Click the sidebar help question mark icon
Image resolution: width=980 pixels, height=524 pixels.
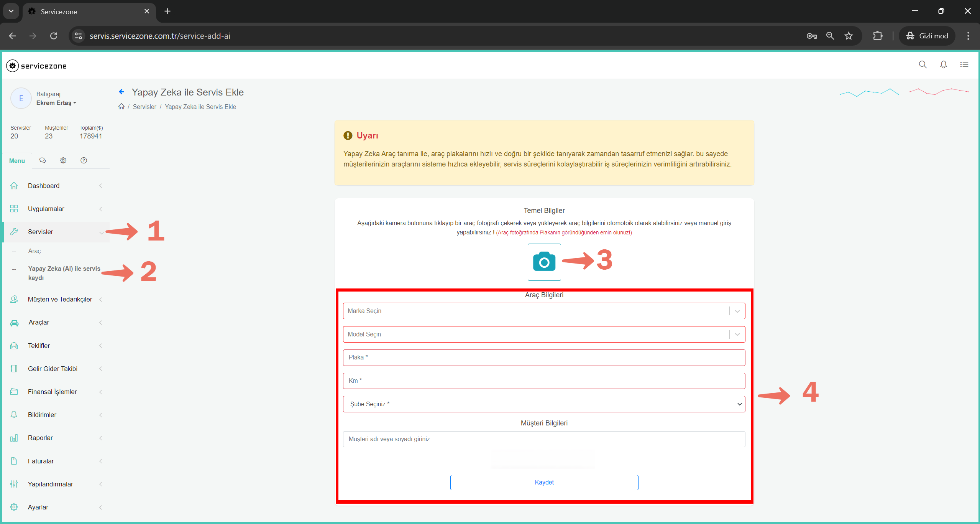84,160
